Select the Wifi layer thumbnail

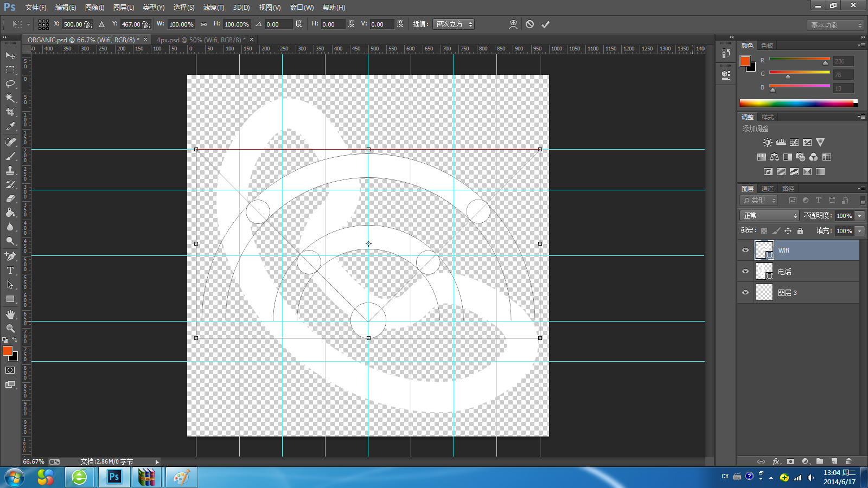pyautogui.click(x=764, y=250)
